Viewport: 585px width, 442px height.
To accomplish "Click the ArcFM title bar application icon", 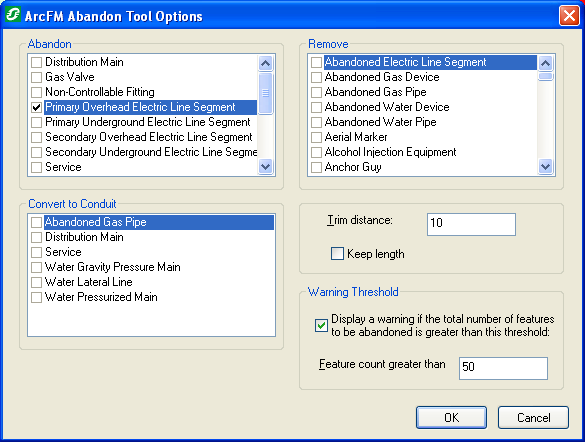I will (13, 15).
